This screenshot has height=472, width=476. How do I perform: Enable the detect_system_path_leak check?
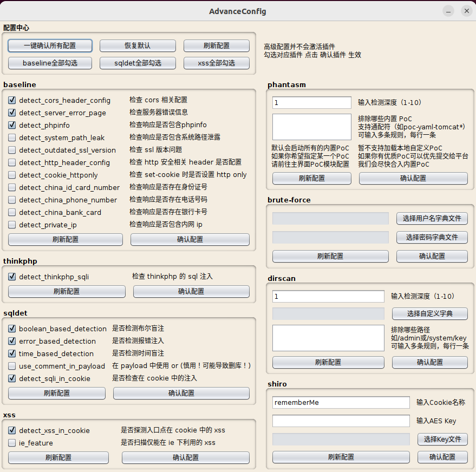point(12,137)
